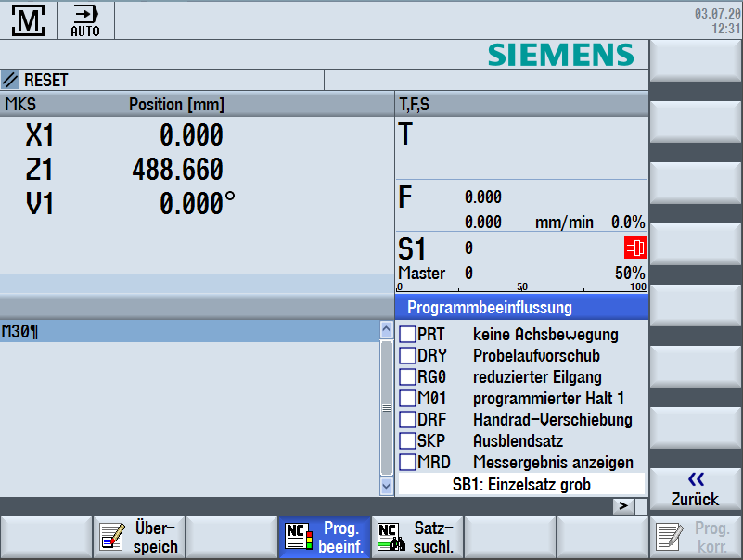The width and height of the screenshot is (743, 560).
Task: Click the Prog. korr. softkey
Action: 696,537
